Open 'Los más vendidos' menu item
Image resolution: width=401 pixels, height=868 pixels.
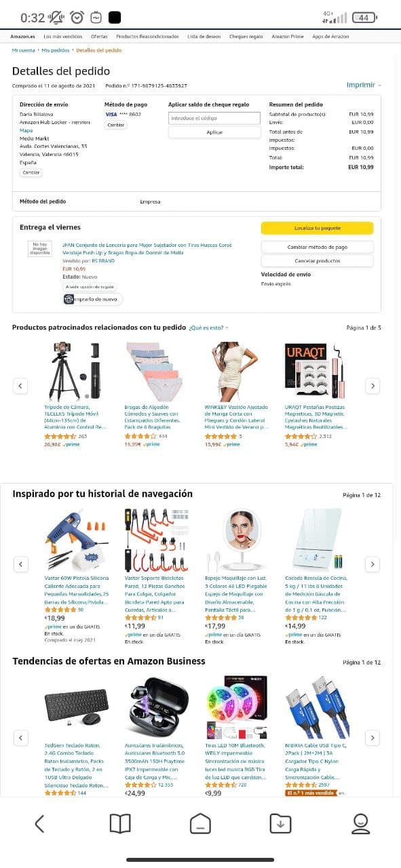(x=63, y=37)
